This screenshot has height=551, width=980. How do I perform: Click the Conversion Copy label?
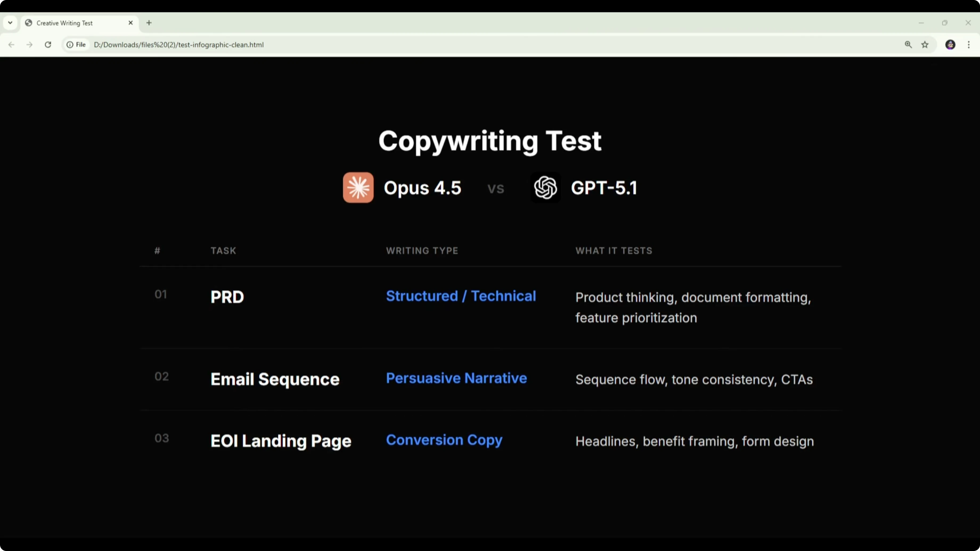[x=444, y=440]
